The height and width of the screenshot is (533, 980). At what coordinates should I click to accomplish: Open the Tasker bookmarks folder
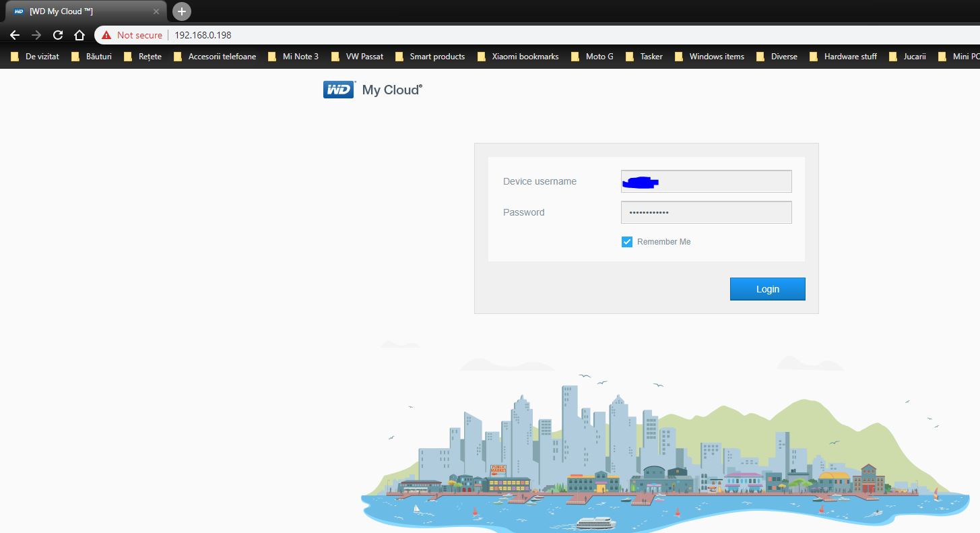644,57
